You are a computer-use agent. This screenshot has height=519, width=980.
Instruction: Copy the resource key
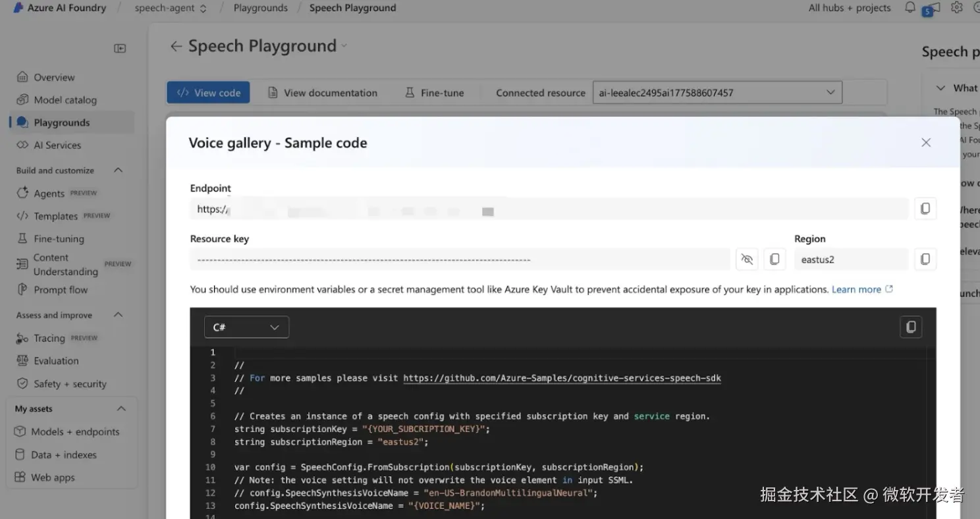(x=775, y=259)
